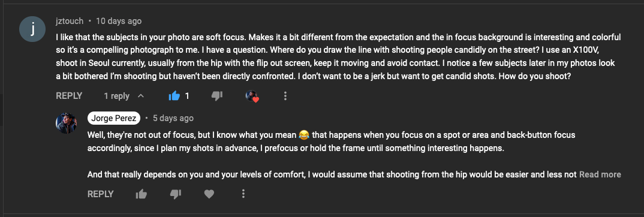Open the three-dot menu on jztouch's comment
The height and width of the screenshot is (217, 644).
[285, 96]
